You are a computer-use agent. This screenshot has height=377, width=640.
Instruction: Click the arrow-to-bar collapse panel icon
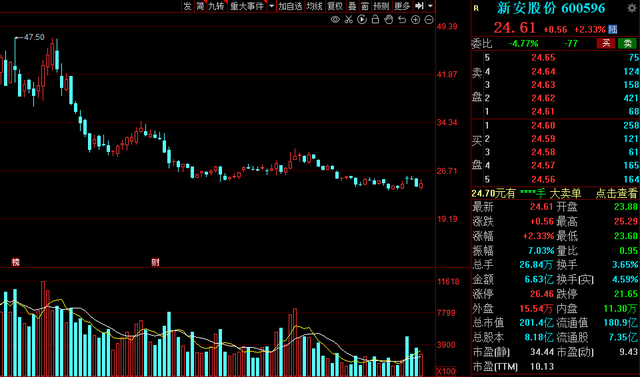[419, 6]
